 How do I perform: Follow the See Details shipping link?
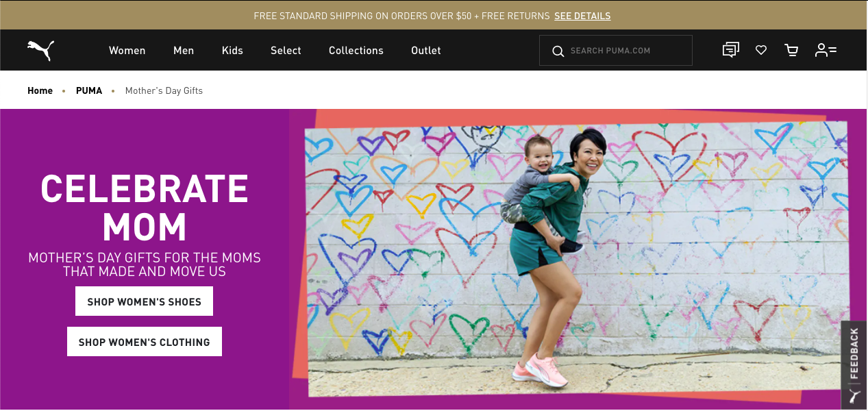[582, 16]
